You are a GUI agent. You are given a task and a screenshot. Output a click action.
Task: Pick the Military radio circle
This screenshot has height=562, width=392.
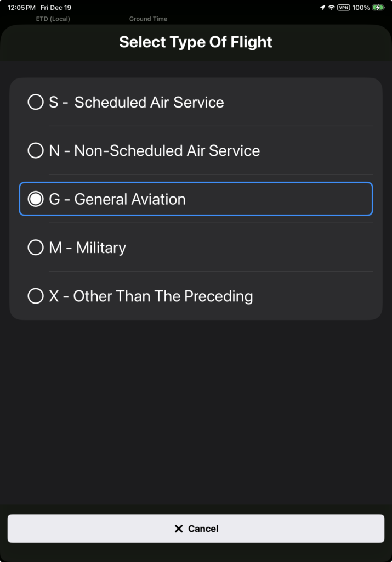pyautogui.click(x=36, y=248)
